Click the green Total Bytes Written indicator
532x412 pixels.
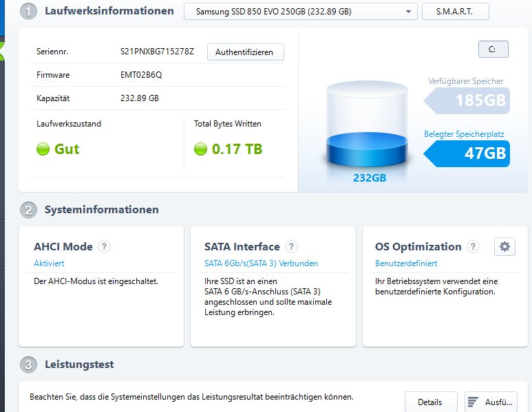pos(200,149)
